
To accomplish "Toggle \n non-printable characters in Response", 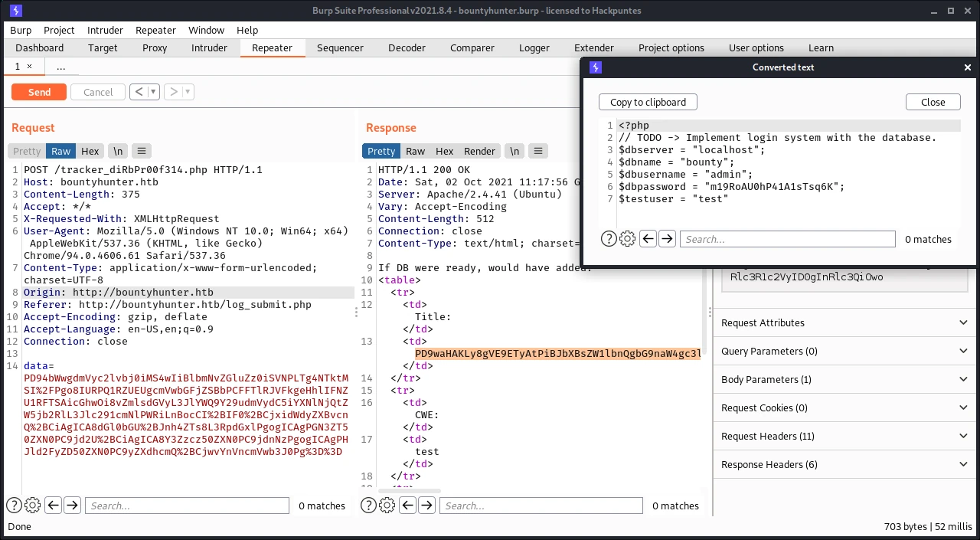I will (514, 151).
